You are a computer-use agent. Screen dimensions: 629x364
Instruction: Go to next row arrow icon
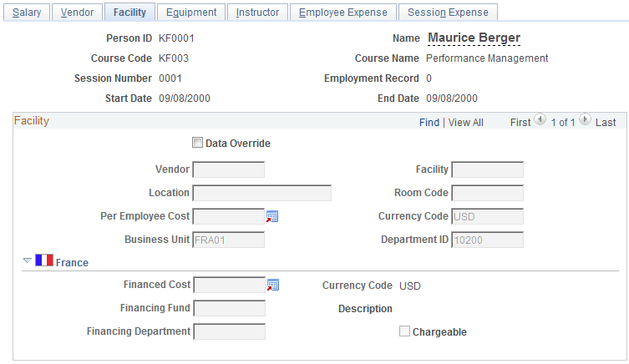coord(585,121)
